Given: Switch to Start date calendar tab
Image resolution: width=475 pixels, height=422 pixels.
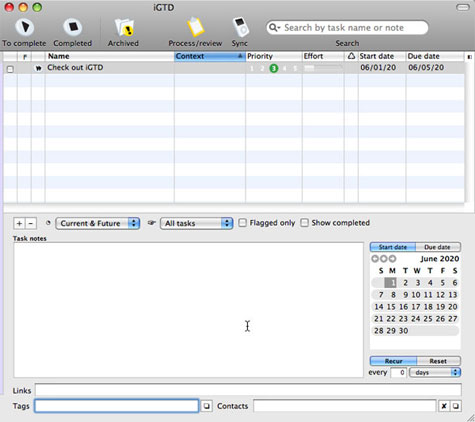Looking at the screenshot, I should point(393,247).
